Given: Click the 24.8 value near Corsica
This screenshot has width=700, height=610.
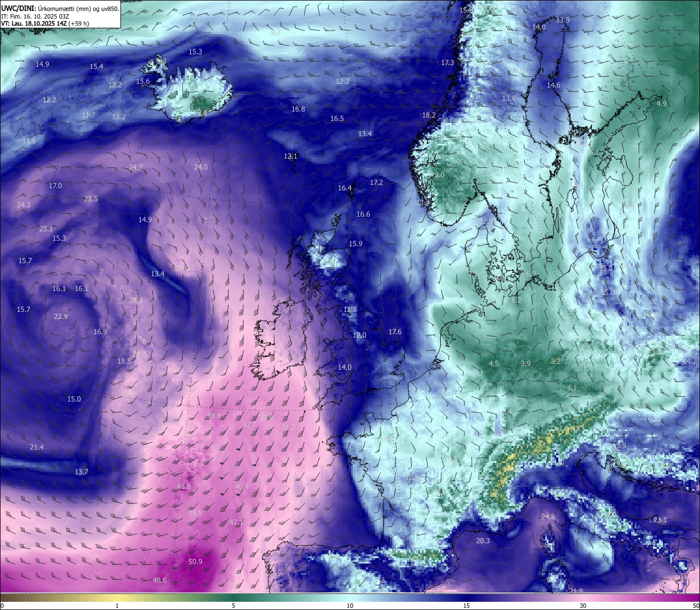Looking at the screenshot, I should click(548, 516).
